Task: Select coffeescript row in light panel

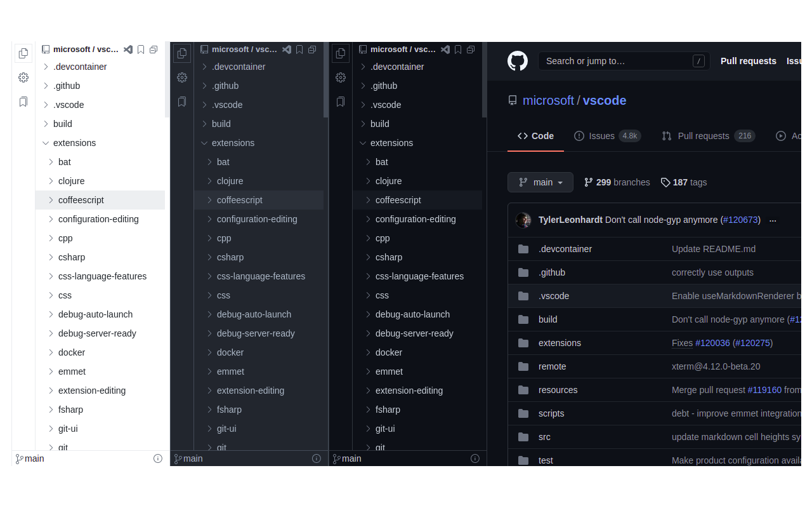Action: click(100, 200)
